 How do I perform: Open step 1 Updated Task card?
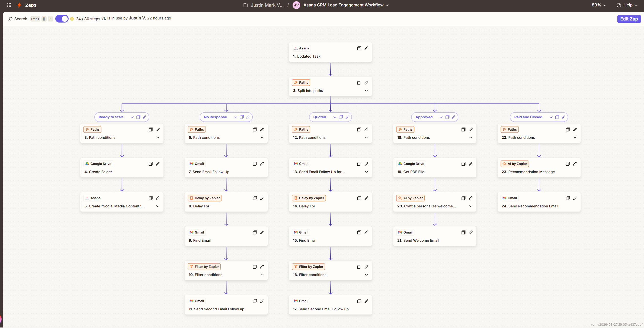tap(330, 52)
